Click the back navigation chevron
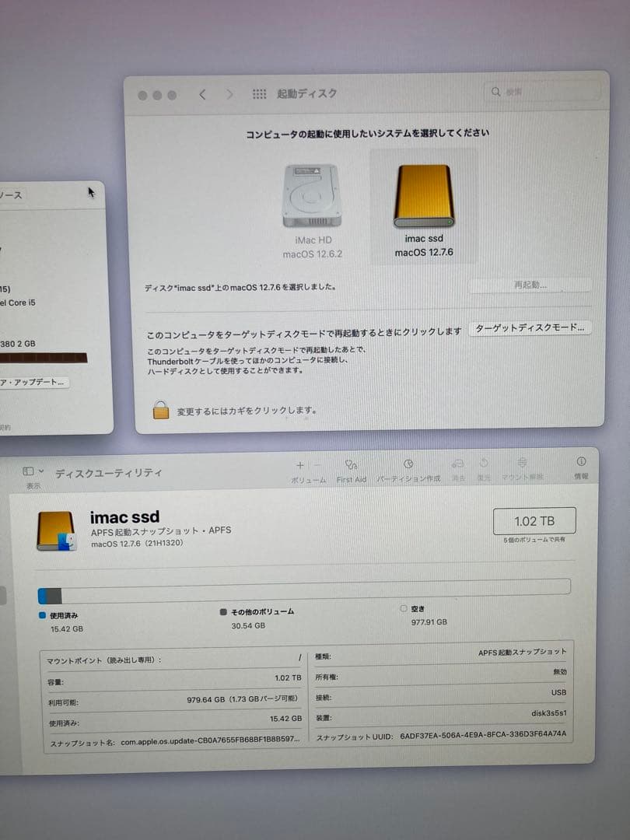 coord(203,93)
